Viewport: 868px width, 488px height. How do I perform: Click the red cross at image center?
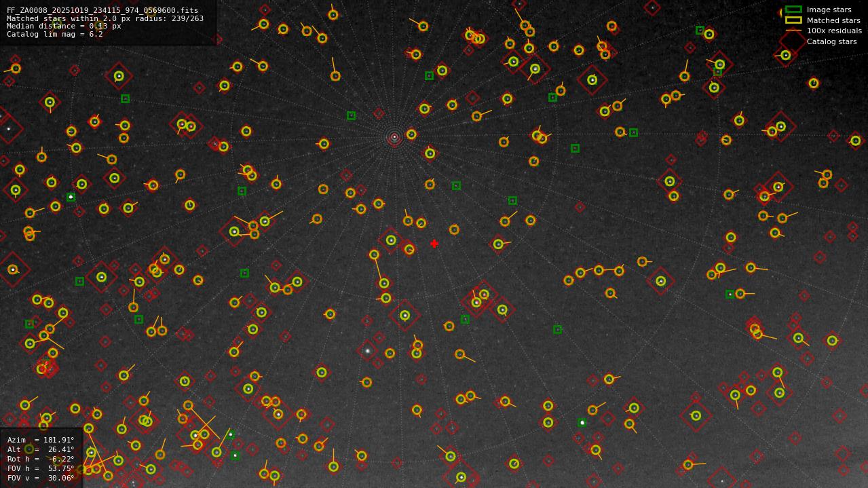pos(434,244)
